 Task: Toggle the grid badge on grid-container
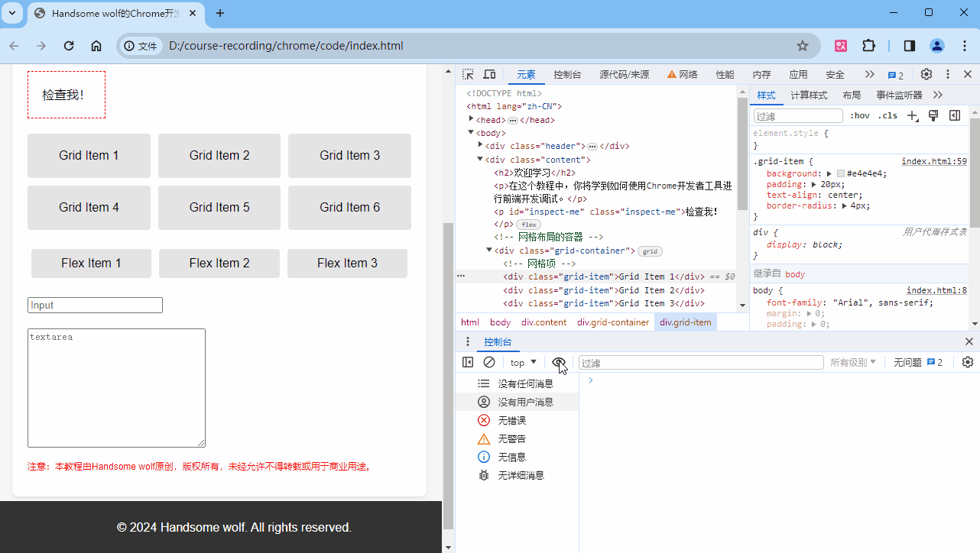[650, 251]
